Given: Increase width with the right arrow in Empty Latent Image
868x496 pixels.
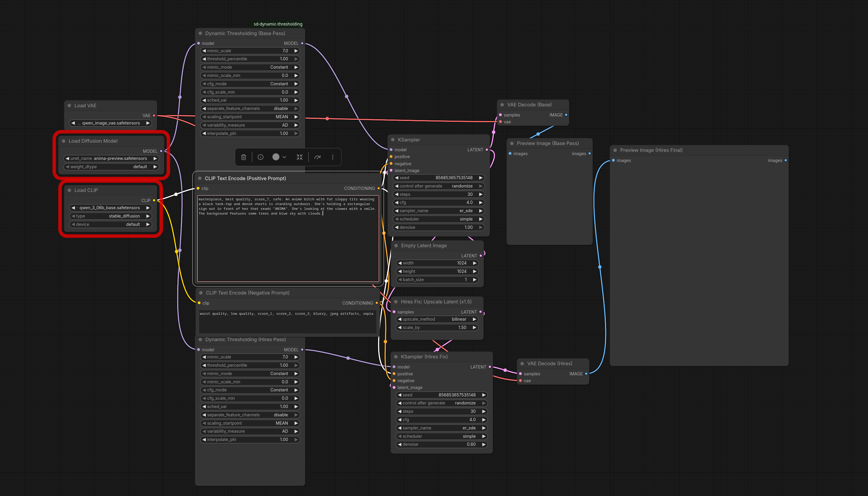Looking at the screenshot, I should 474,263.
